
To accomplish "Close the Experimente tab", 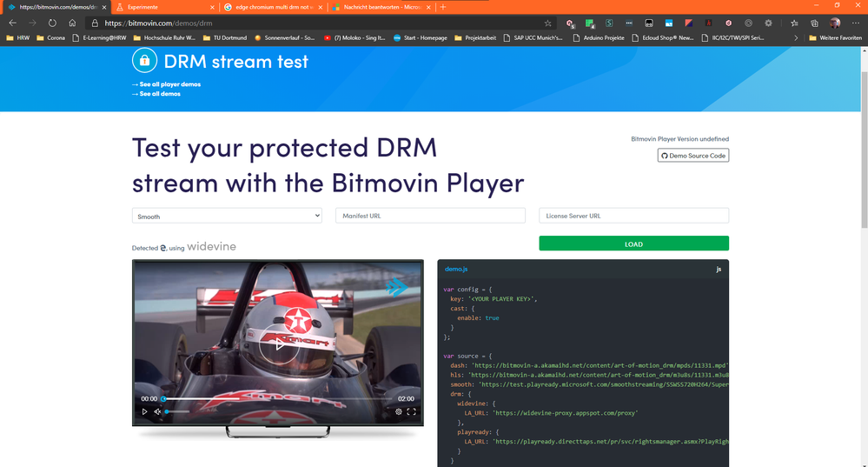I will (212, 7).
